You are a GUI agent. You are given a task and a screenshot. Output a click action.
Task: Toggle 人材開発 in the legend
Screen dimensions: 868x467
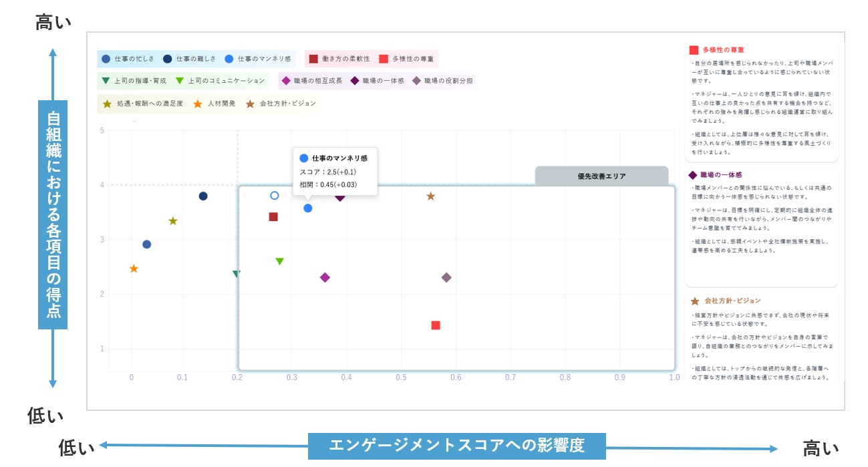(215, 104)
